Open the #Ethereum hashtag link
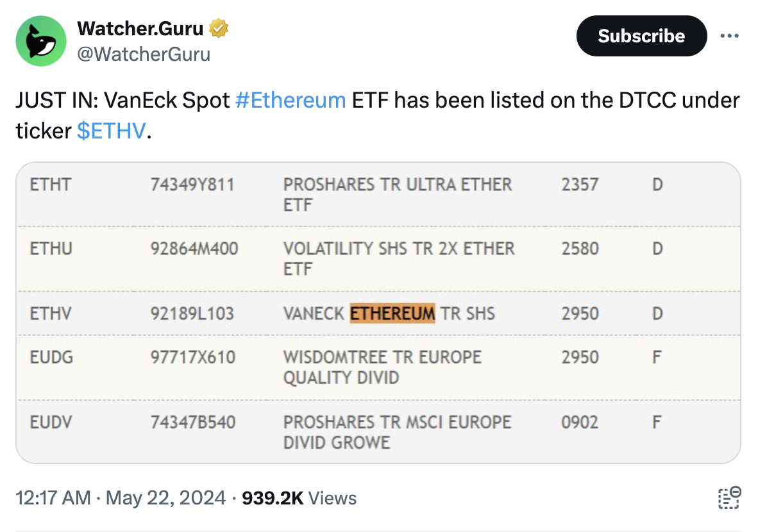 coord(291,101)
